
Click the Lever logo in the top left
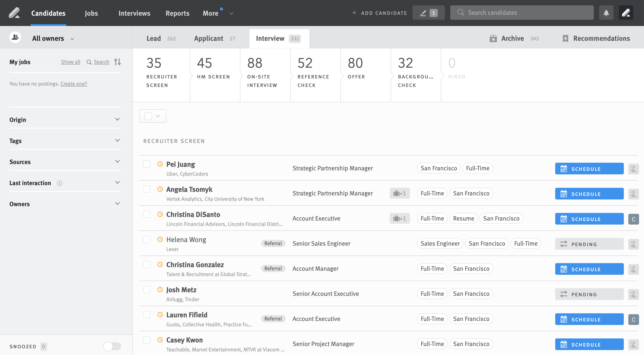[x=15, y=13]
